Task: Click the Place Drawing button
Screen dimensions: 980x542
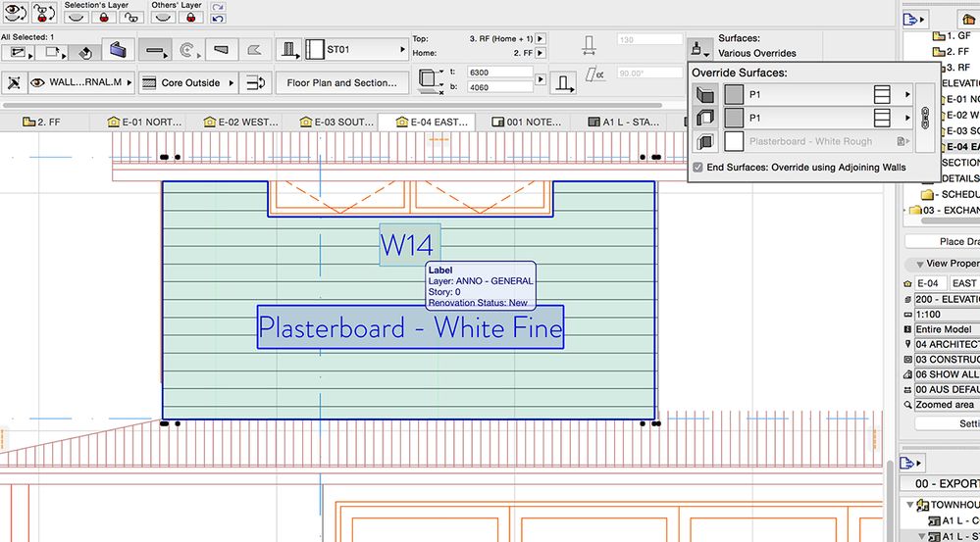Action: click(x=943, y=242)
